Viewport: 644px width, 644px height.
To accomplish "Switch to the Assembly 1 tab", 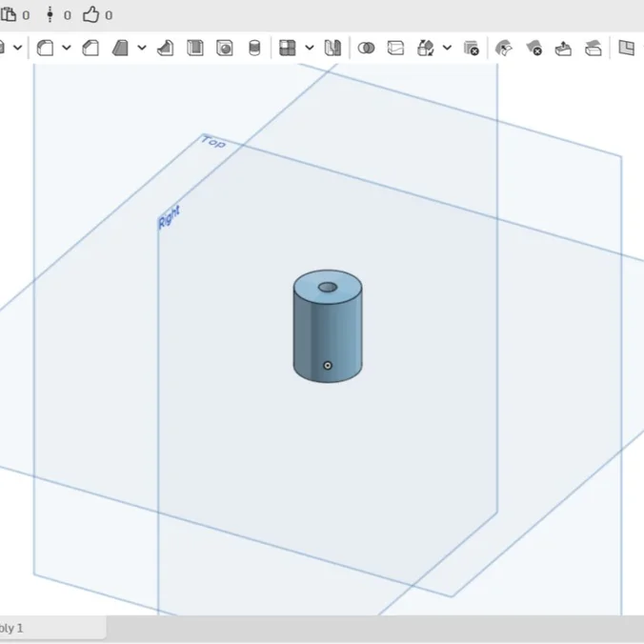I will [x=52, y=629].
